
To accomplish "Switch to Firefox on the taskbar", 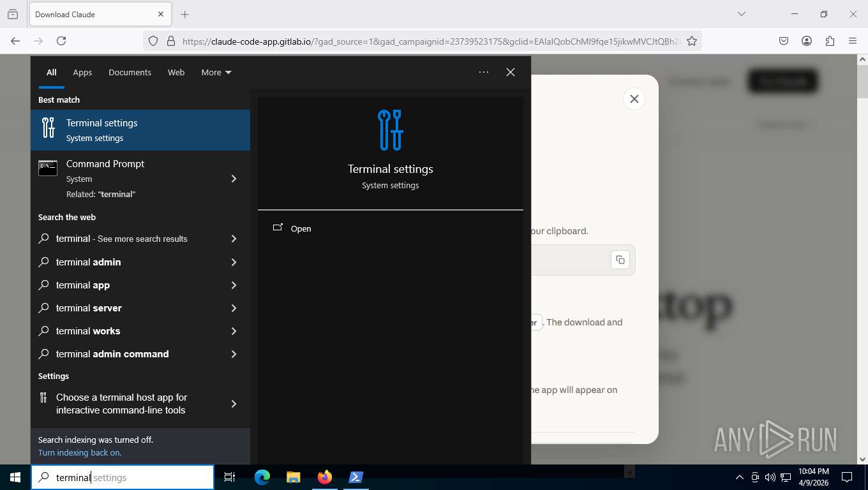I will [325, 477].
